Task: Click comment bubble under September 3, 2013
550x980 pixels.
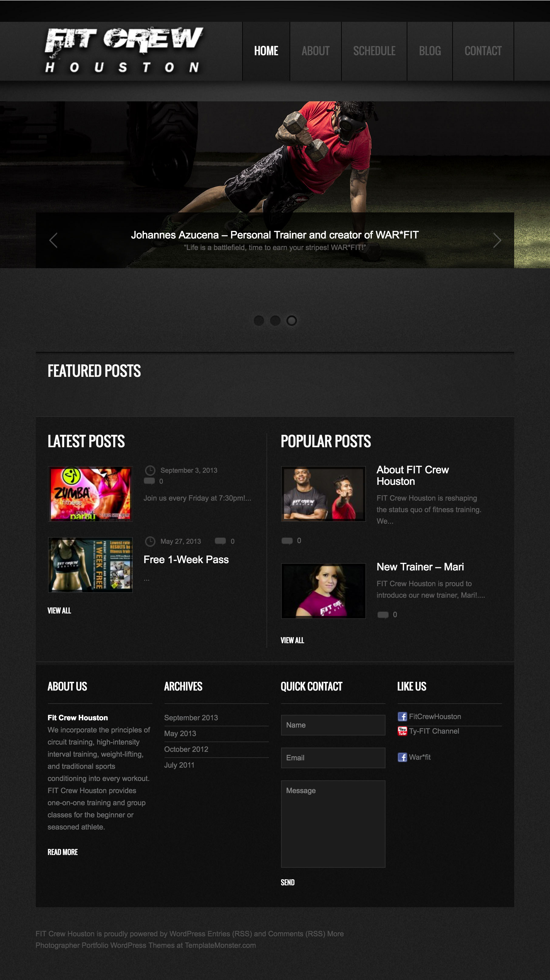Action: point(149,481)
